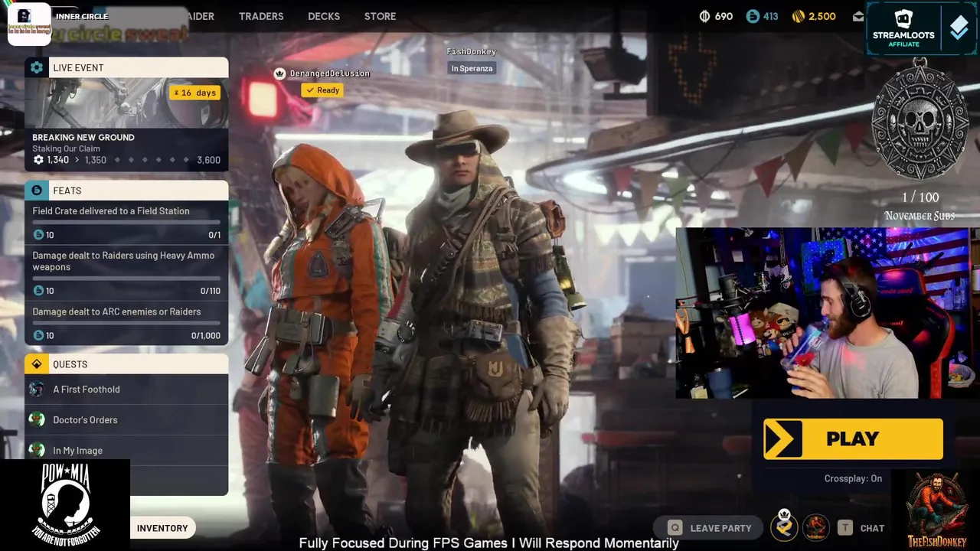980x551 pixels.
Task: Click the Live Event gear icon
Action: pos(37,67)
